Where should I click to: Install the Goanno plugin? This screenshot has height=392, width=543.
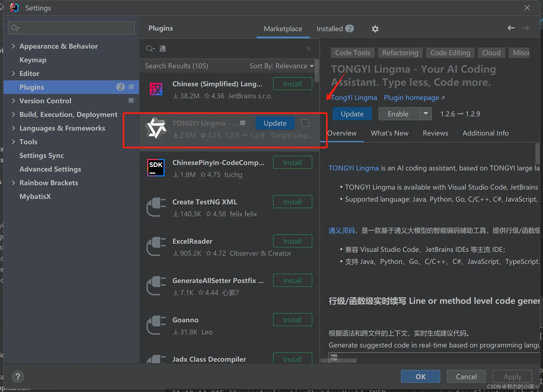pyautogui.click(x=292, y=320)
